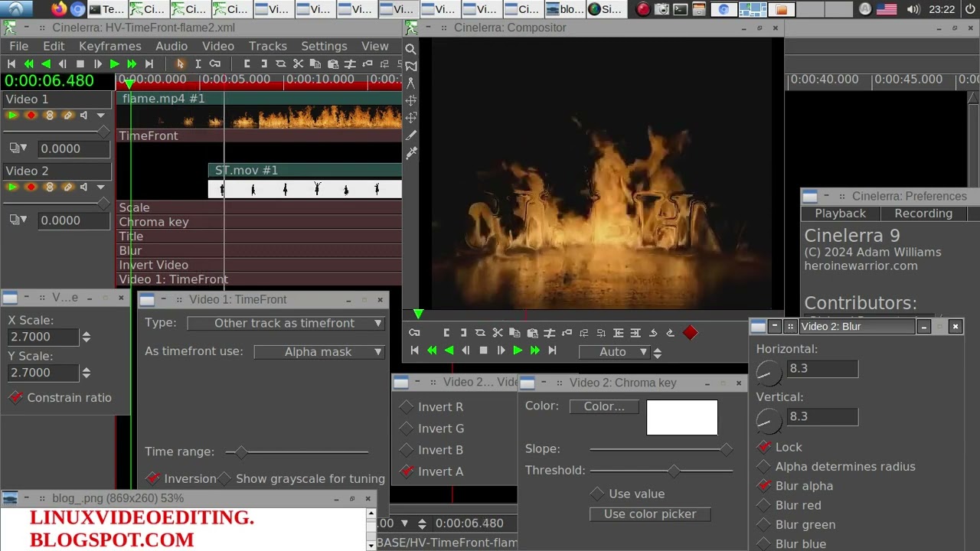Click the scissors cut icon in Compositor toolbar
This screenshot has width=980, height=551.
pos(498,333)
